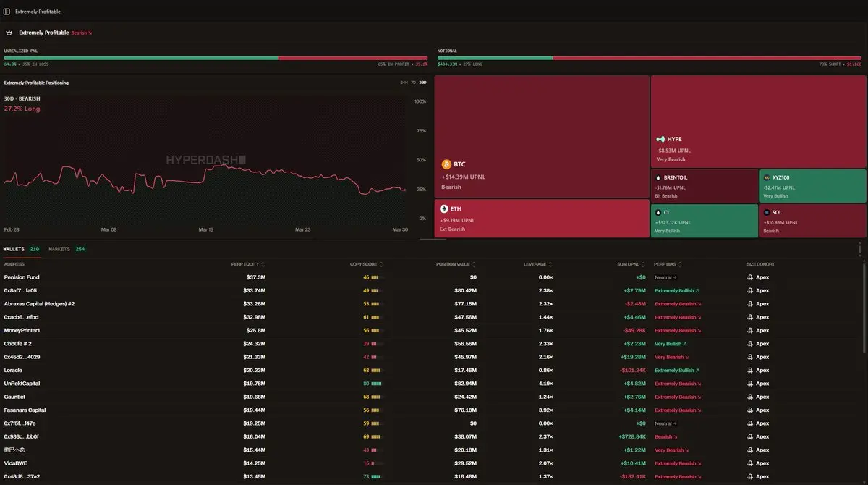The width and height of the screenshot is (868, 485).
Task: Click the Apex cohort icon in UnRektCapital row
Action: 750,384
